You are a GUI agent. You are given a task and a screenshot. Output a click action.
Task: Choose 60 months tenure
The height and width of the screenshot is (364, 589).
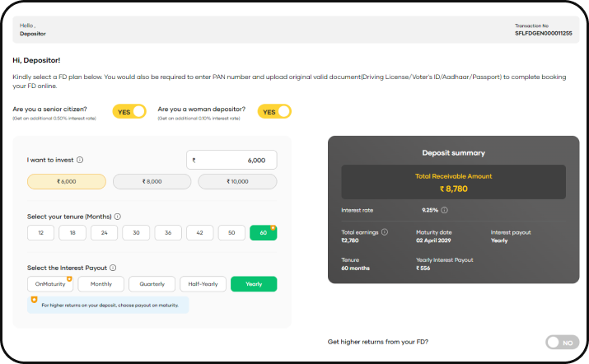point(264,233)
